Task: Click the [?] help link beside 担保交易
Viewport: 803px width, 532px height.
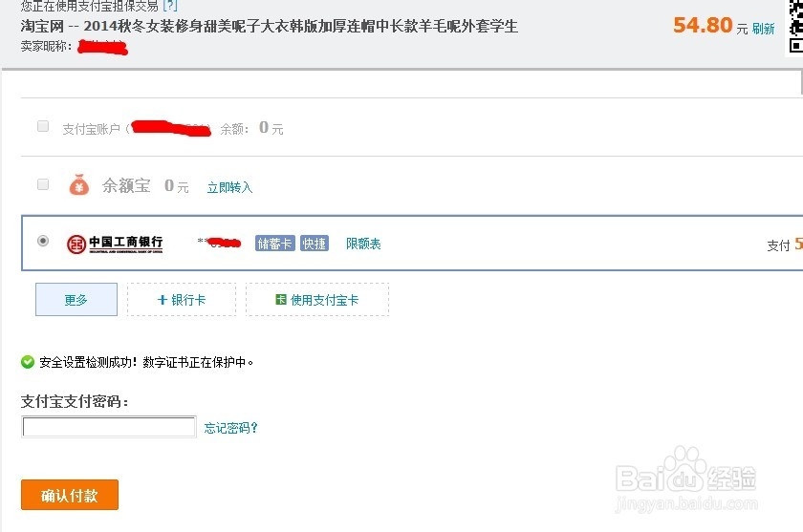Action: tap(169, 6)
